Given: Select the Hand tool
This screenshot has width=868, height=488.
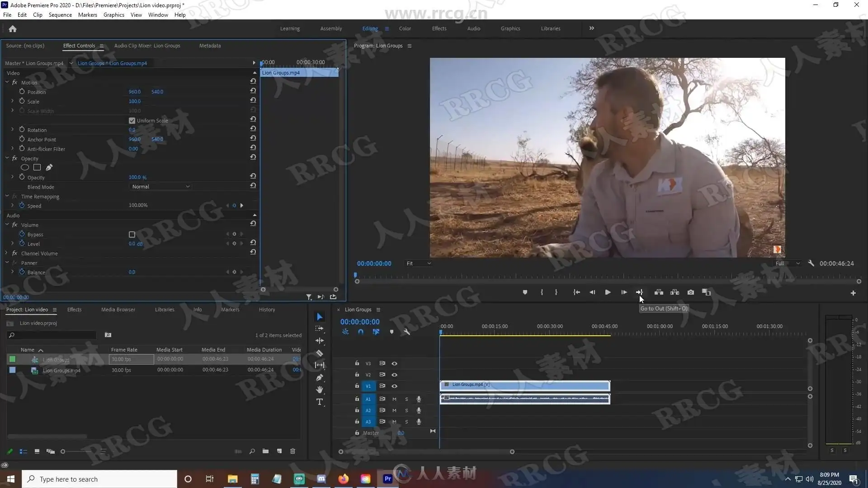Looking at the screenshot, I should [x=320, y=389].
